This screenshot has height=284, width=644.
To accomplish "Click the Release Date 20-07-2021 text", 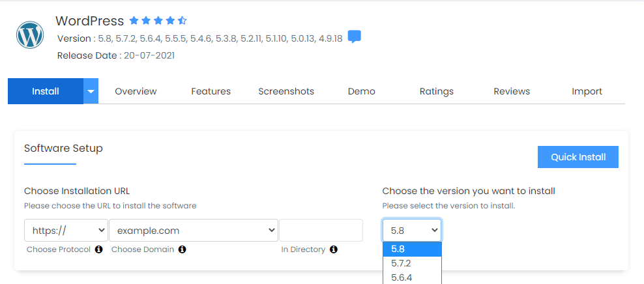I will (116, 55).
